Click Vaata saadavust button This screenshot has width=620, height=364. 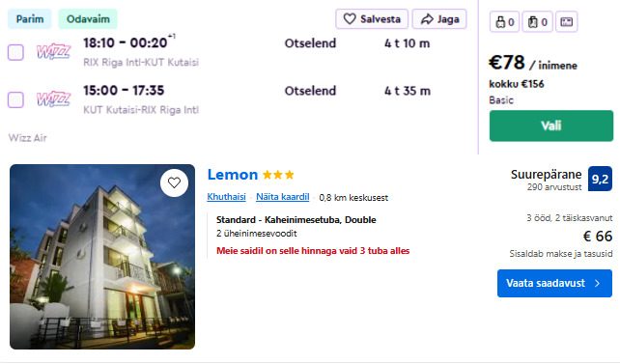(x=554, y=283)
